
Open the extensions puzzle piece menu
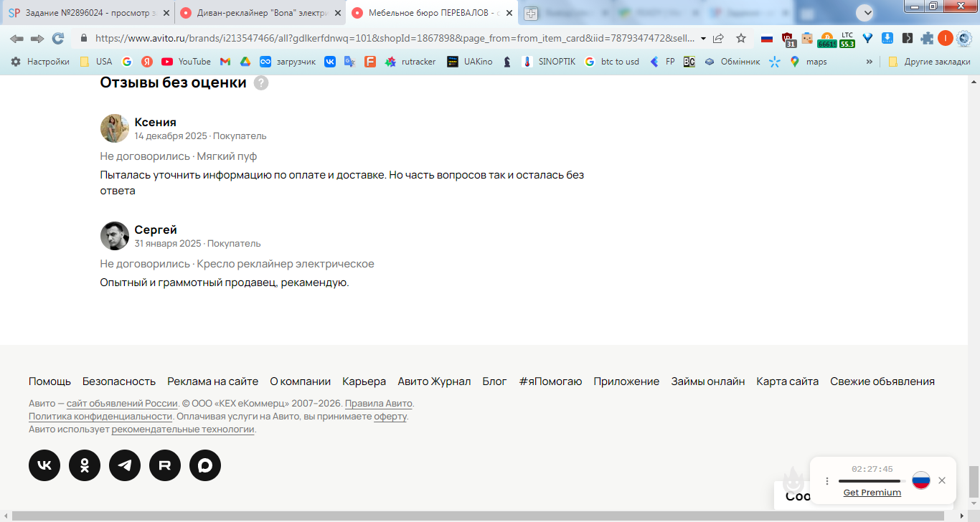click(x=927, y=39)
